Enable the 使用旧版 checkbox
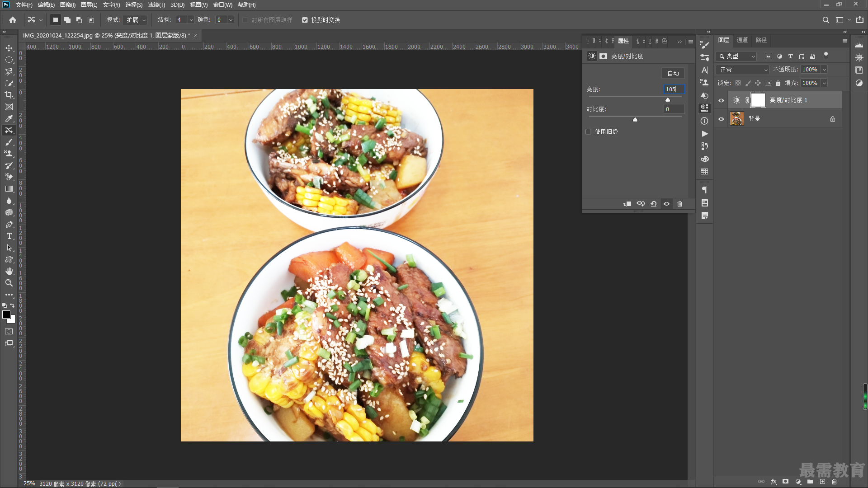 tap(588, 131)
